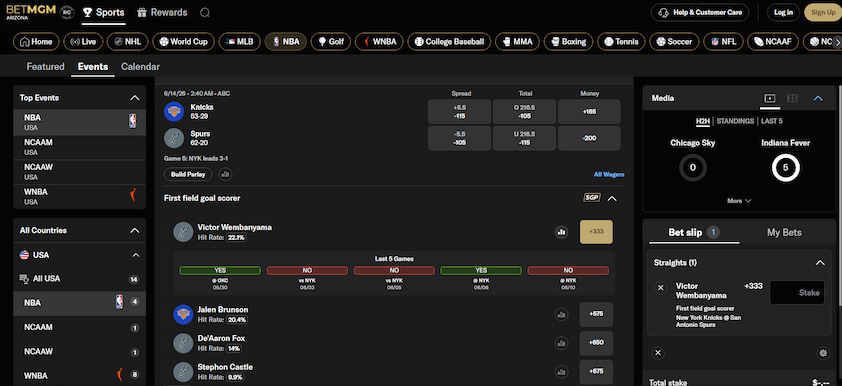Toggle Media panel scoreboard view icon
Viewport: 842px width, 386px height.
pos(792,98)
